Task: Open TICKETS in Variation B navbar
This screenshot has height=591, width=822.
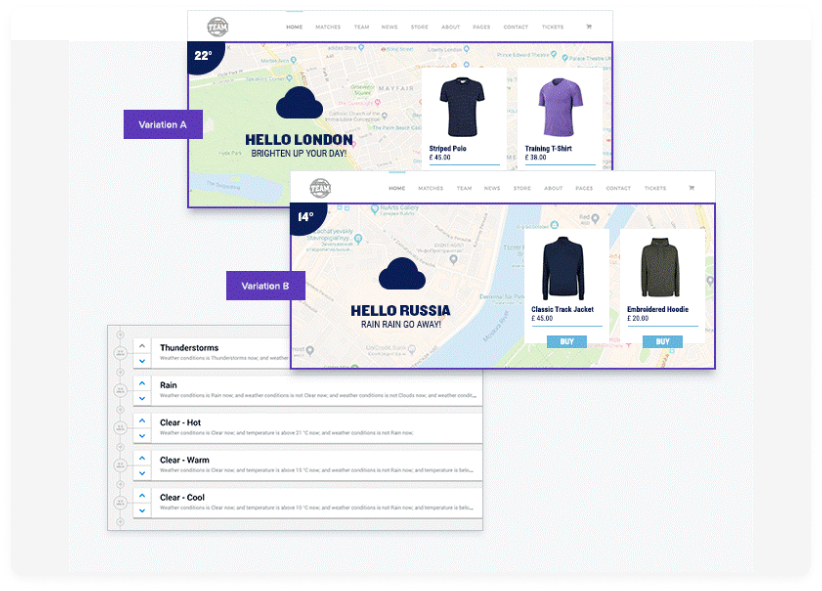Action: 655,188
